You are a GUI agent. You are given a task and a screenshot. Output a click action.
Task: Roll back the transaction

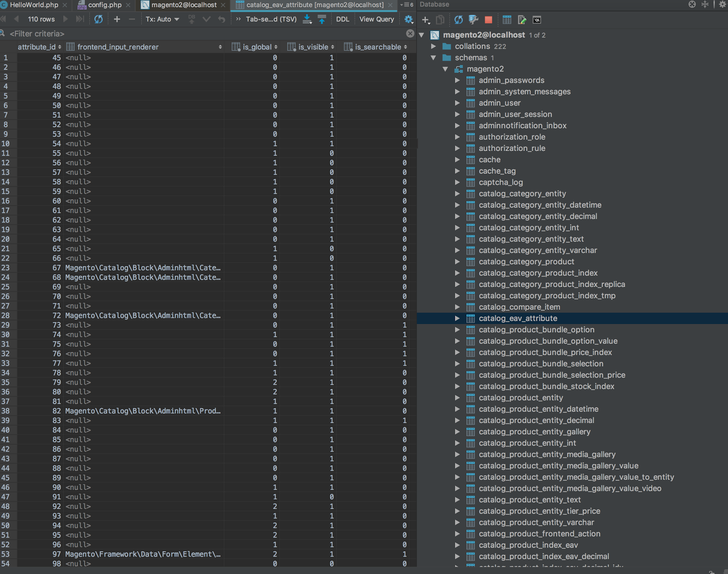(222, 19)
